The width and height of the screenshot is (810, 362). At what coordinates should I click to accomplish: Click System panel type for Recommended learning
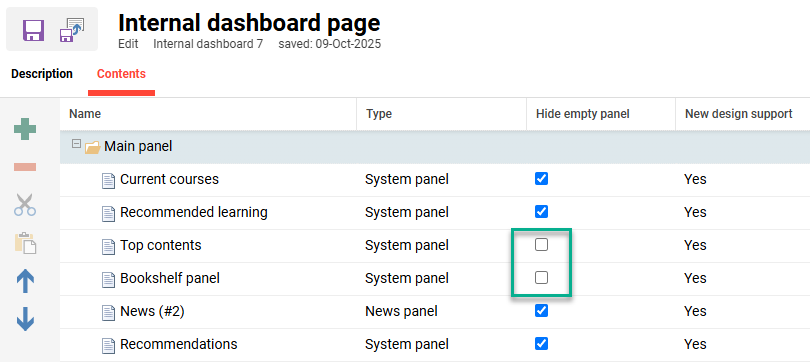pyautogui.click(x=407, y=212)
